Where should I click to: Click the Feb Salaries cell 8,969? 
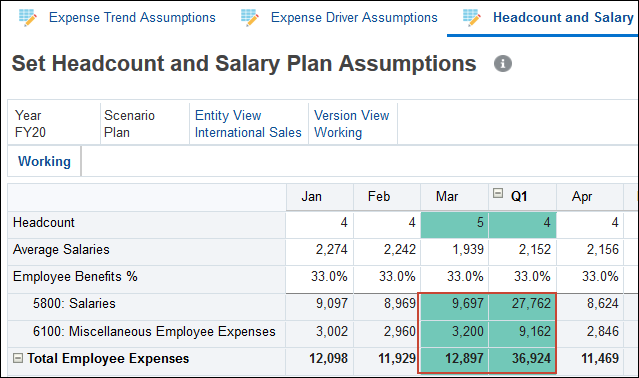pos(387,306)
